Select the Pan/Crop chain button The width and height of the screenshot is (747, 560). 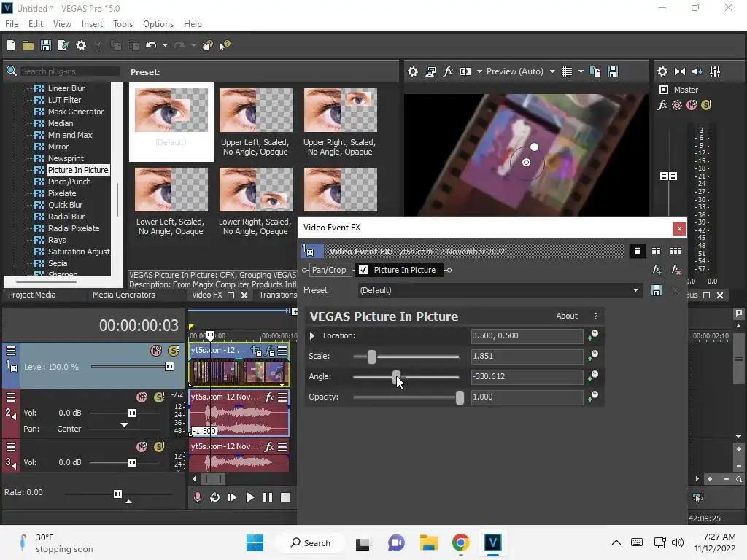[329, 270]
